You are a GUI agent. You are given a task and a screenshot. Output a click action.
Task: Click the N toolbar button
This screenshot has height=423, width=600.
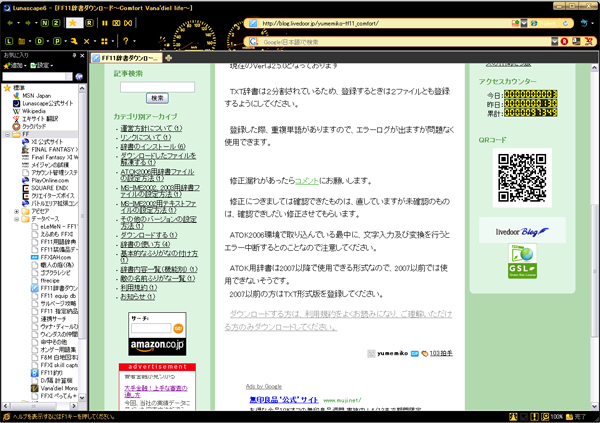[x=45, y=23]
